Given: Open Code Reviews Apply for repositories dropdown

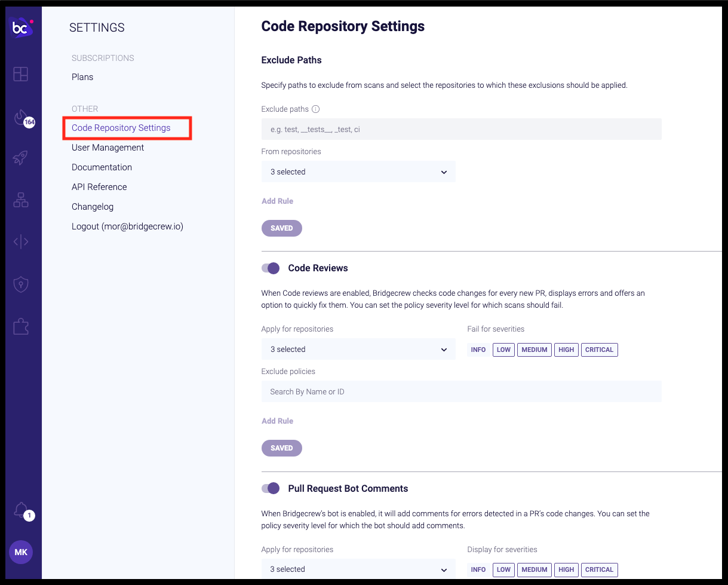Looking at the screenshot, I should pos(358,349).
